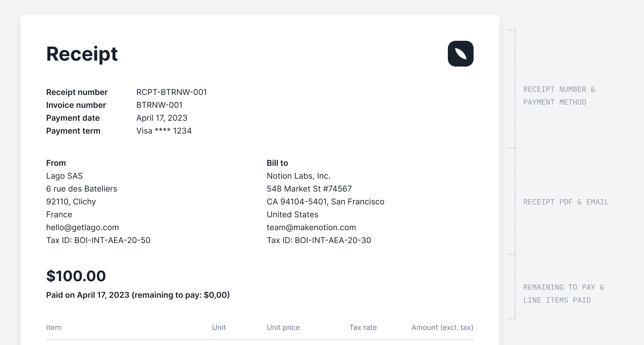This screenshot has width=644, height=345.
Task: Click the Visa **** 1234 payment term
Action: click(164, 131)
